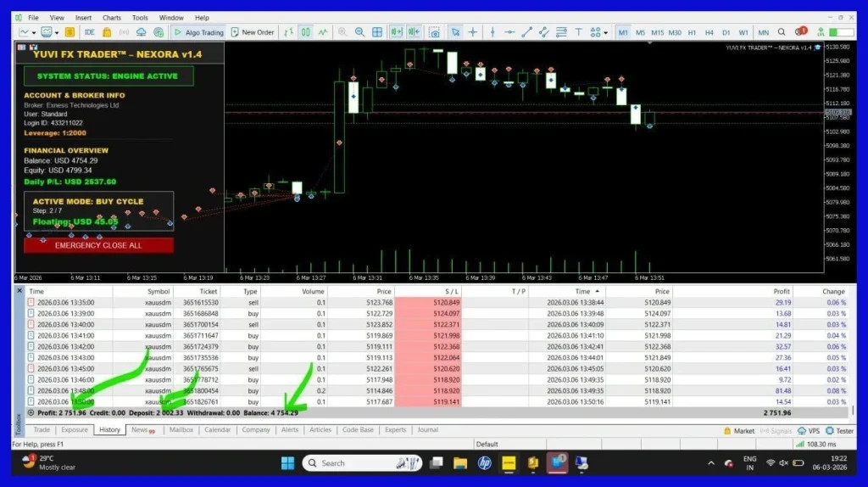Switch chart to bar chart icon
The image size is (868, 487).
pyautogui.click(x=288, y=32)
